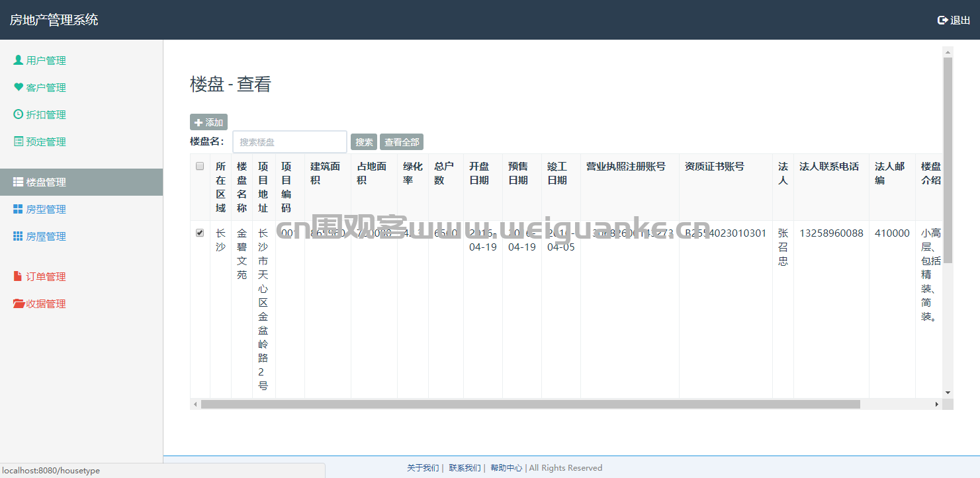
Task: Click the logout icon next to 退出
Action: [943, 20]
